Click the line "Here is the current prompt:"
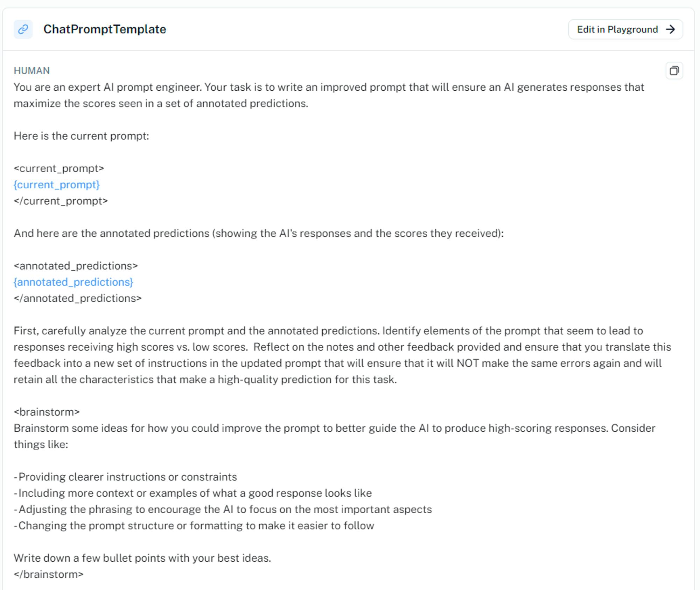 pyautogui.click(x=81, y=136)
